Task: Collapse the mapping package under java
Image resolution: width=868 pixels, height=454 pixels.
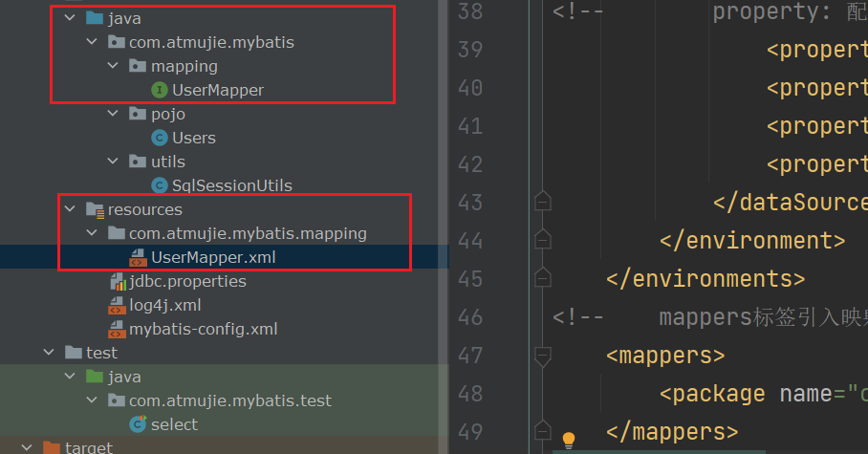Action: click(113, 66)
